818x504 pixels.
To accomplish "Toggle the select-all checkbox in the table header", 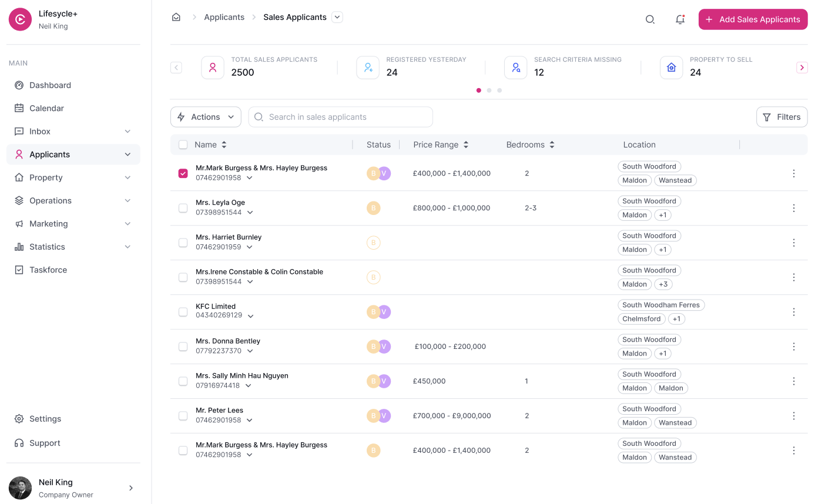I will [183, 144].
